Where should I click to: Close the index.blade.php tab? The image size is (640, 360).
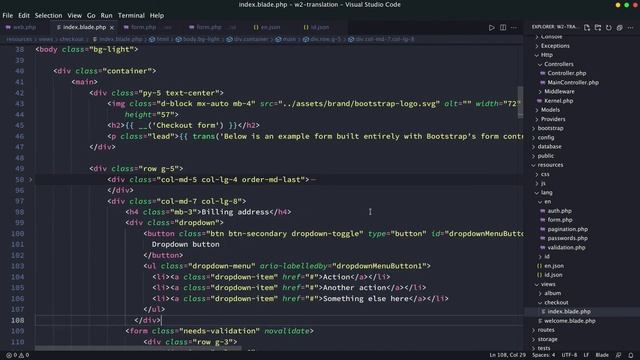pos(112,27)
